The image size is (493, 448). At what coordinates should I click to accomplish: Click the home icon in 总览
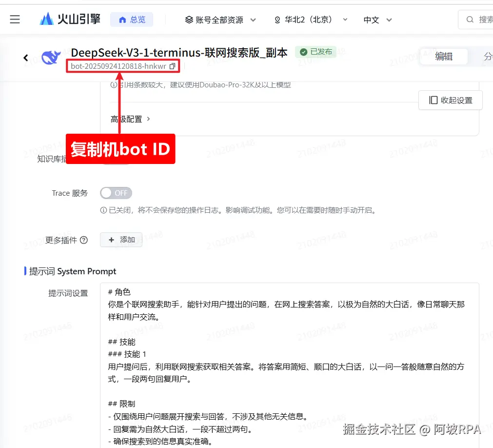[x=122, y=20]
